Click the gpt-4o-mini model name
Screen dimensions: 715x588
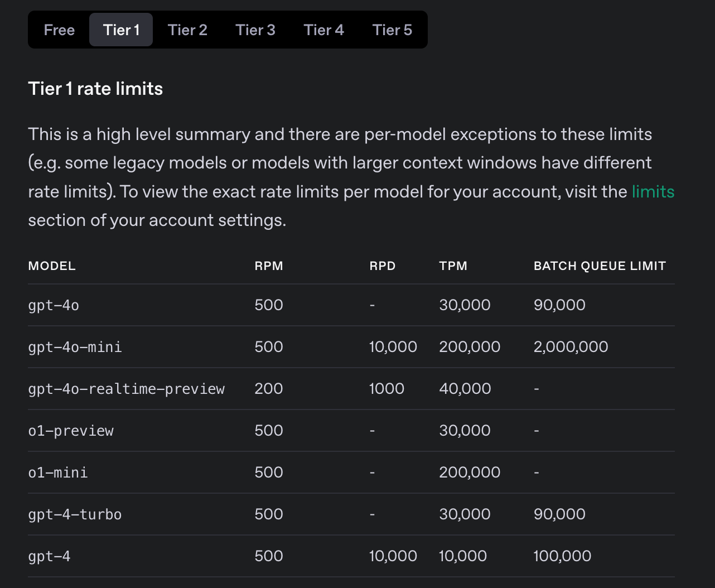[75, 347]
